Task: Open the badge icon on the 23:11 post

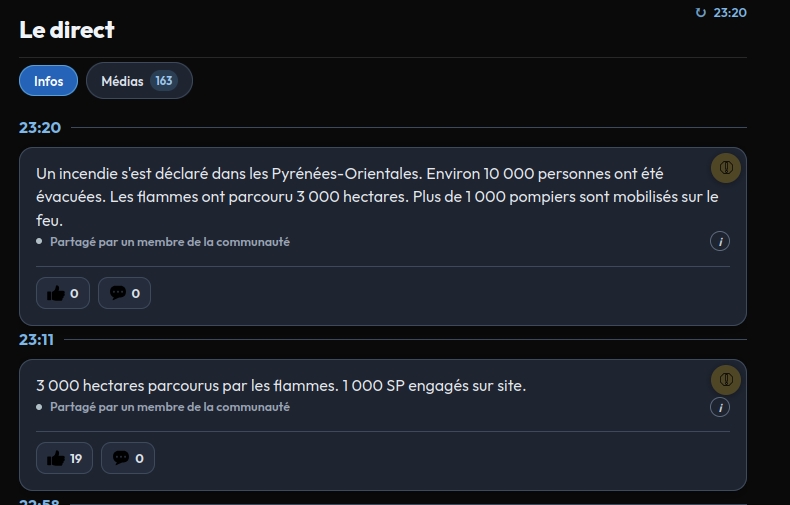Action: (x=726, y=380)
